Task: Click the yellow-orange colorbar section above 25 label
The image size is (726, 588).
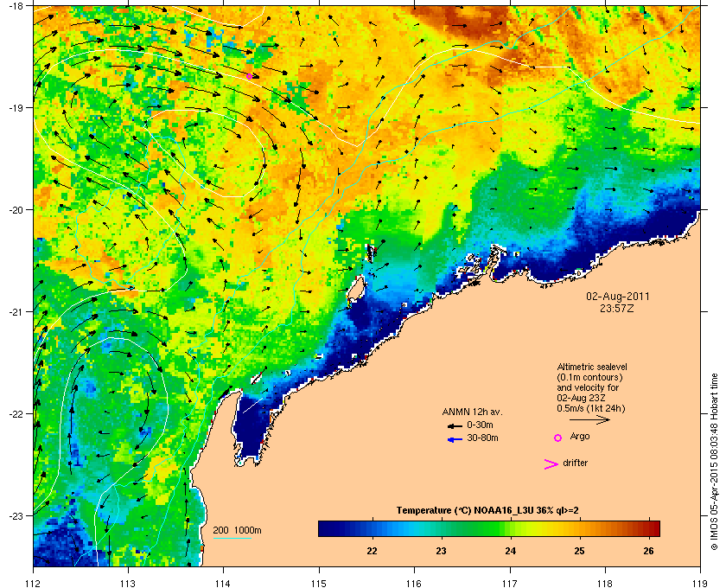Action: 579,528
